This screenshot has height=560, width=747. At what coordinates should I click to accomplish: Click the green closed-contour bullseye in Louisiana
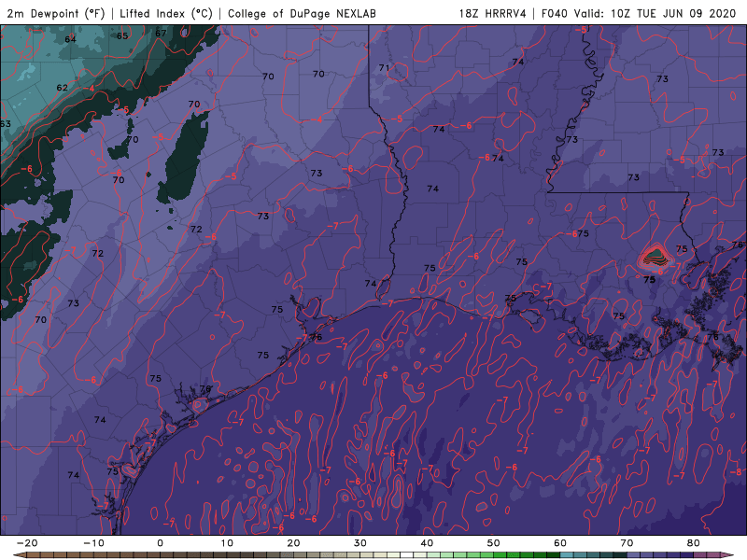coord(654,256)
